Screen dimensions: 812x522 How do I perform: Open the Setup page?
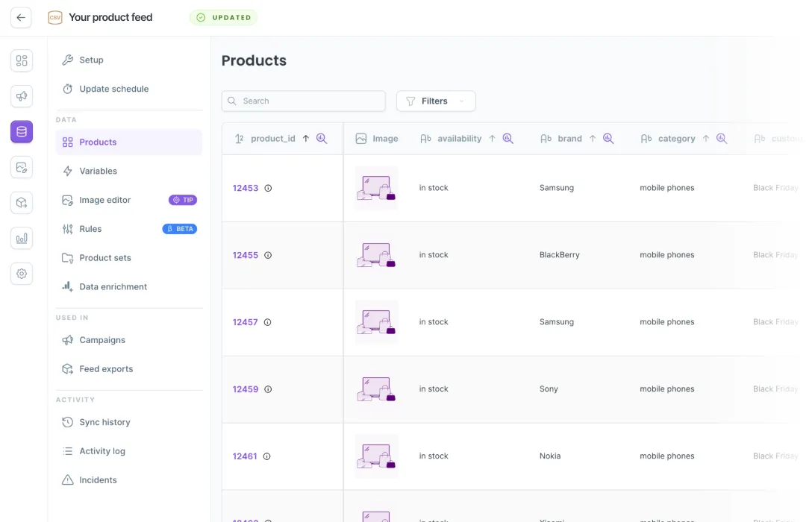129,60
